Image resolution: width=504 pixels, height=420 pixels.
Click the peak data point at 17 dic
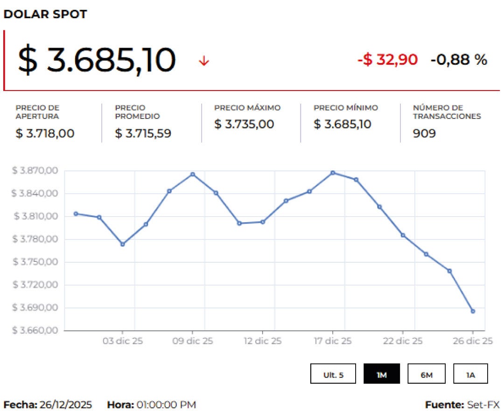[333, 173]
